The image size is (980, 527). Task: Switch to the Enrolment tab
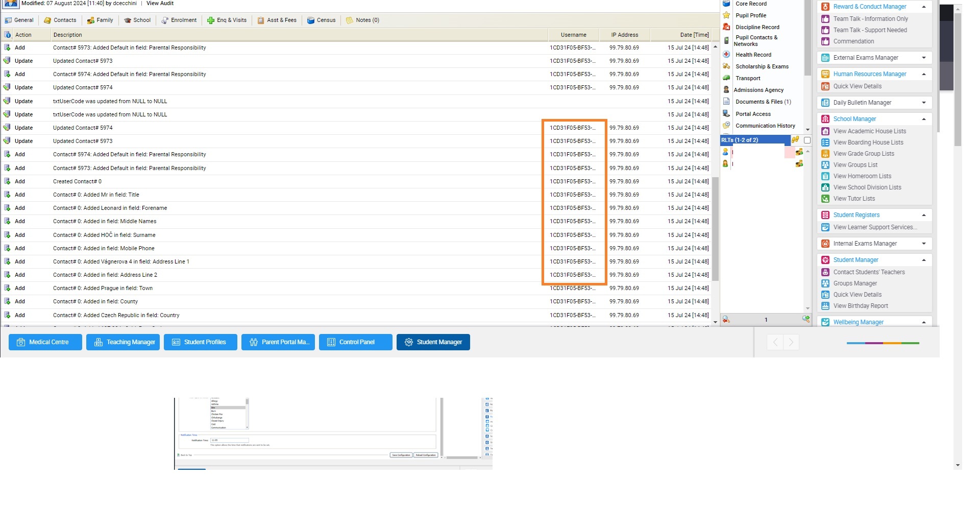[x=179, y=20]
